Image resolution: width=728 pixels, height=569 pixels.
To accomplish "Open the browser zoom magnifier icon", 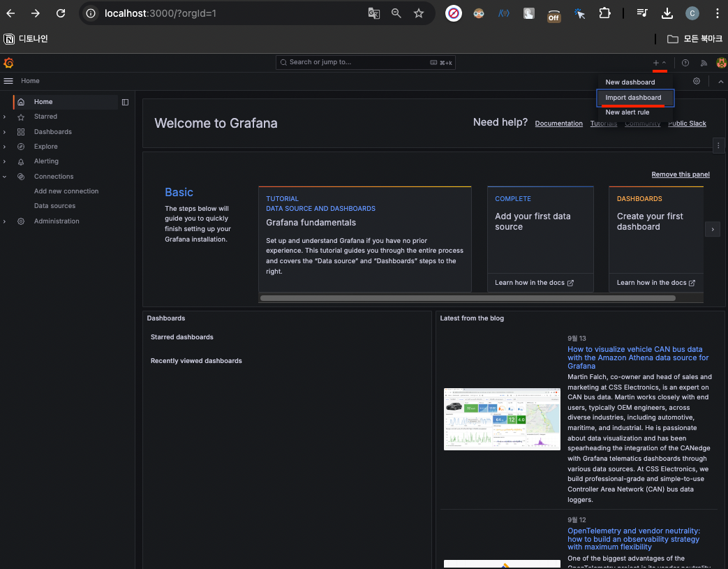I will click(x=396, y=13).
